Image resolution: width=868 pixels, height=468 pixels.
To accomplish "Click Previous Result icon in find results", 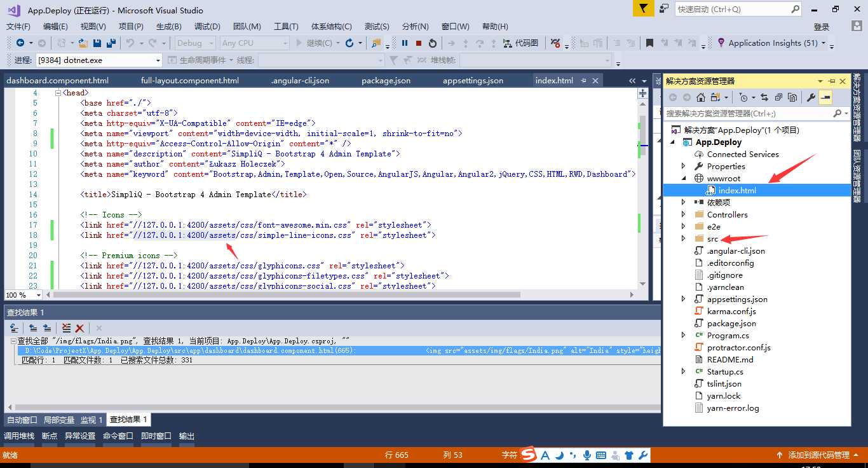I will (x=32, y=328).
